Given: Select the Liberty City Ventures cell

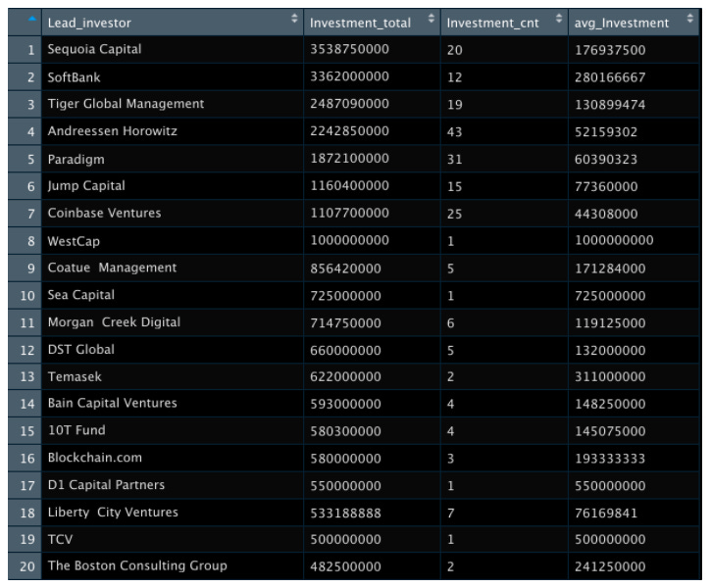Looking at the screenshot, I should pyautogui.click(x=173, y=513).
